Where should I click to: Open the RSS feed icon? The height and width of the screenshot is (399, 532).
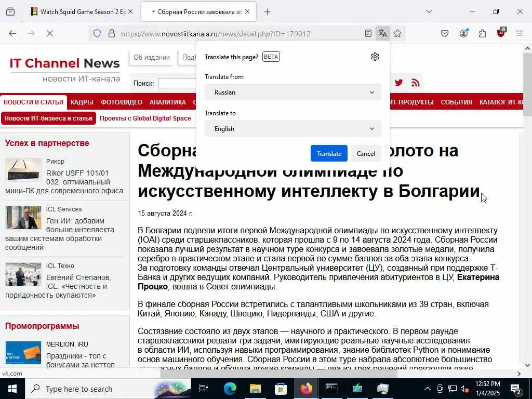[415, 83]
